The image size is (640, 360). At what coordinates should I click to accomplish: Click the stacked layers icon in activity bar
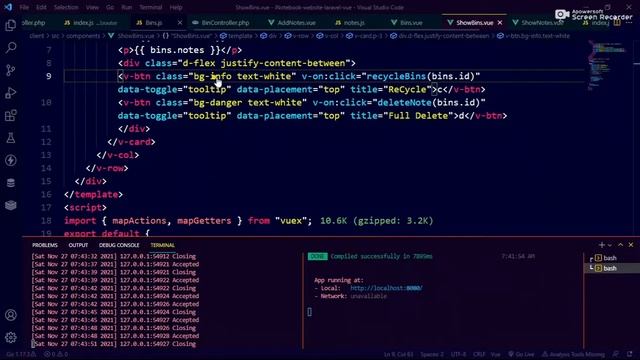11,205
